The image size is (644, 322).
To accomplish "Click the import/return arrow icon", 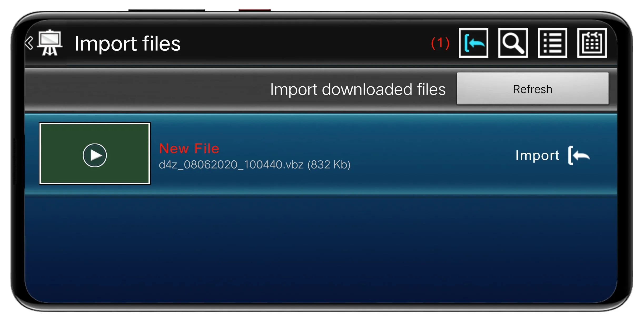I will coord(474,42).
